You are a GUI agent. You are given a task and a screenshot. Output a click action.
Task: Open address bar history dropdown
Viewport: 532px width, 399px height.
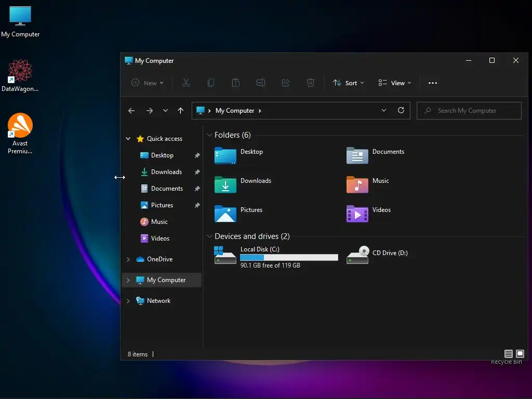point(384,110)
